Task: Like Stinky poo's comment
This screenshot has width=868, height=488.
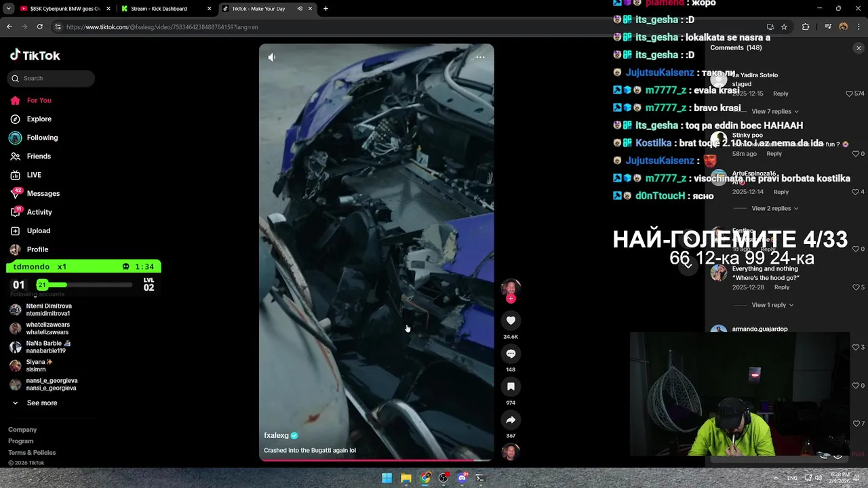Action: (x=855, y=154)
